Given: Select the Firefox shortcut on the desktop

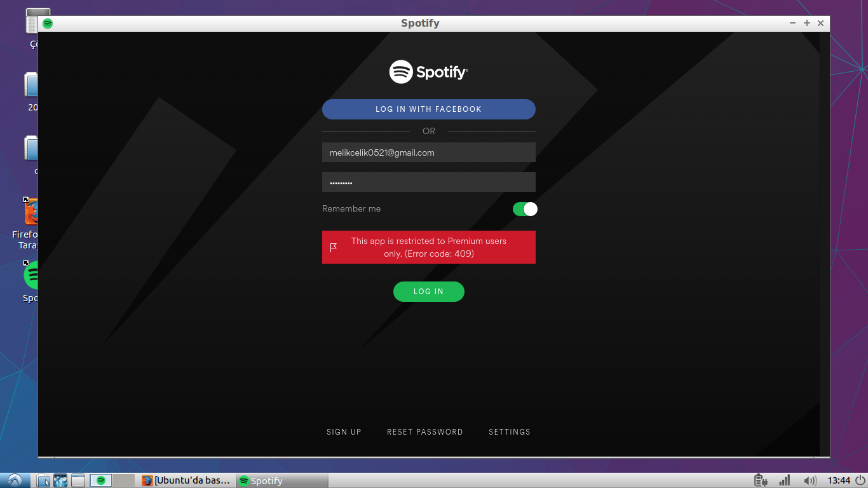Looking at the screenshot, I should [x=25, y=222].
